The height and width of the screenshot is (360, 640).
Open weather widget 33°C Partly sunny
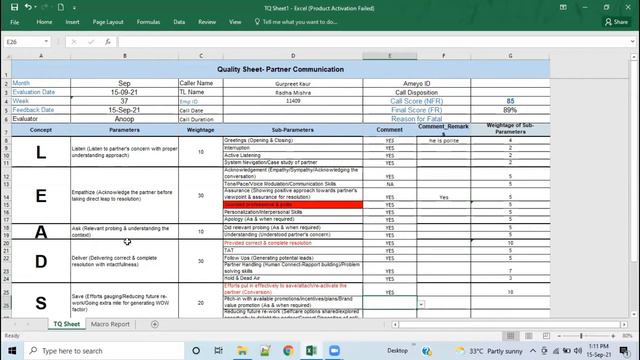click(489, 351)
